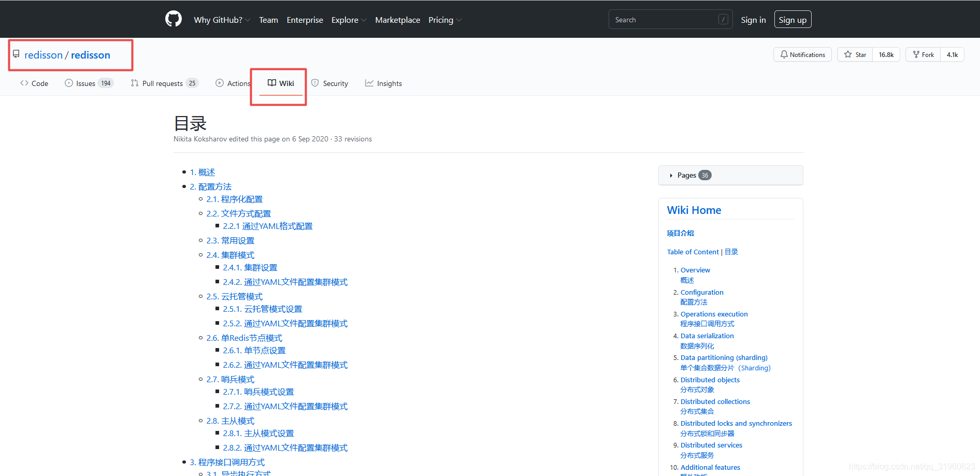Click the Notifications bell button

(802, 54)
